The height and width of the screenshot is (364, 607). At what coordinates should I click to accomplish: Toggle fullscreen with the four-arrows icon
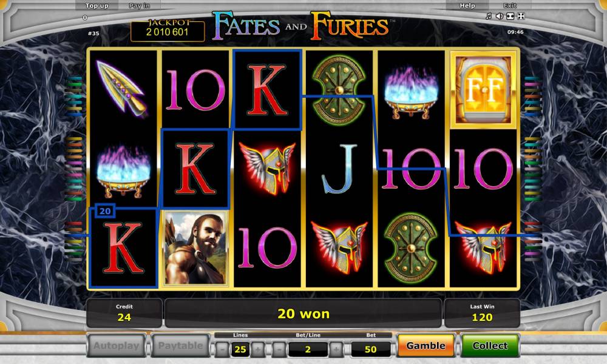click(521, 16)
